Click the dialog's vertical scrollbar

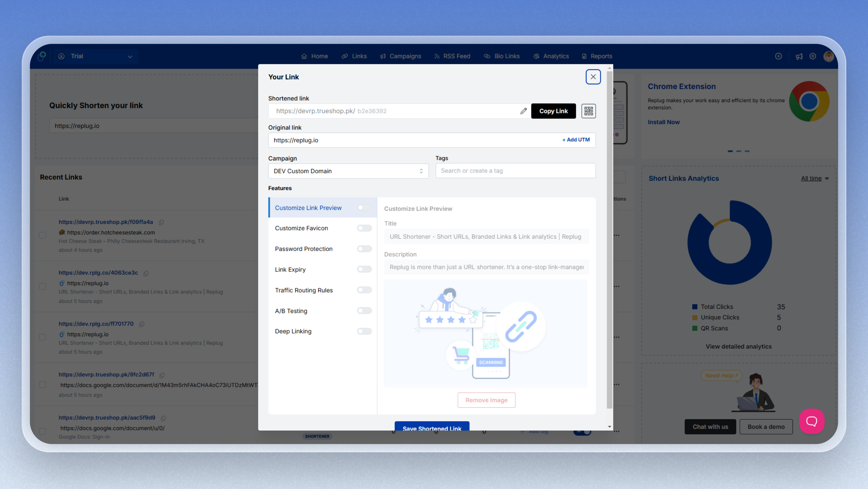tap(610, 239)
